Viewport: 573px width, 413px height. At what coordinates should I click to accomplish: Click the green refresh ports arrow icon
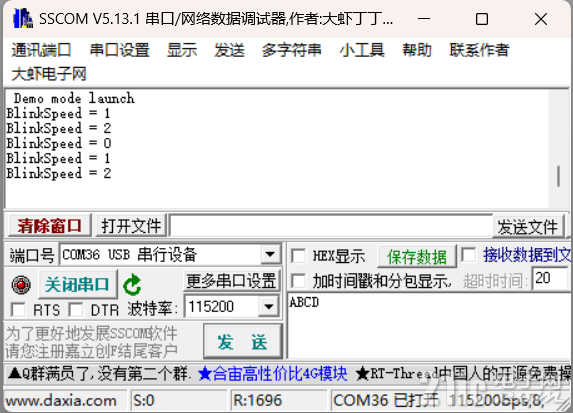click(x=132, y=285)
